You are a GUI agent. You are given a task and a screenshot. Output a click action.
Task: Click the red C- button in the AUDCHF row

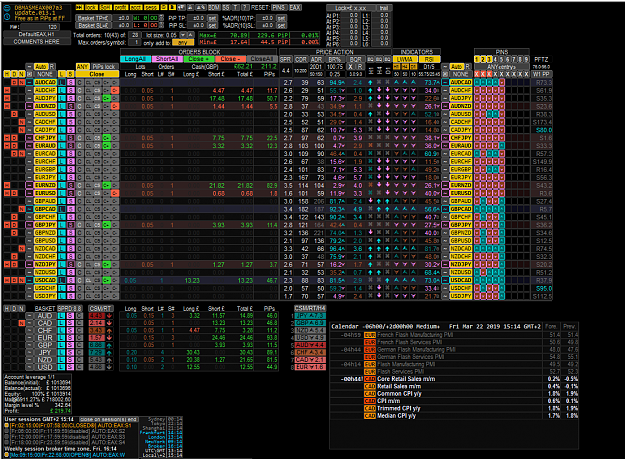point(115,90)
